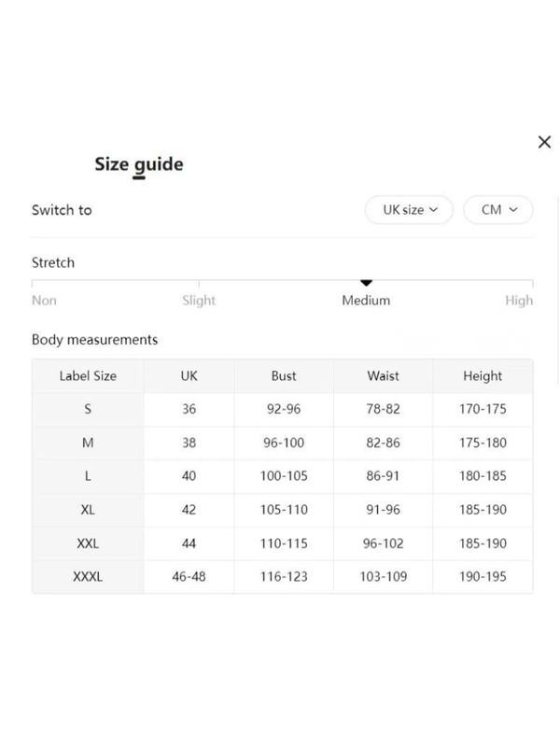Click the 170-175 height cell

tap(483, 409)
